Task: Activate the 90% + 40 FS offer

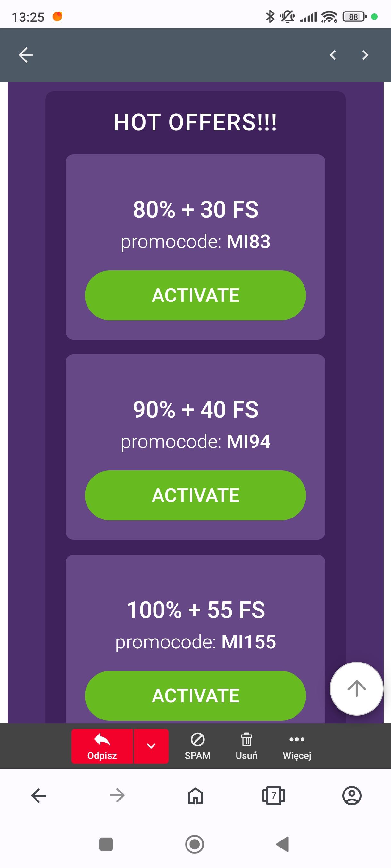Action: click(x=195, y=495)
